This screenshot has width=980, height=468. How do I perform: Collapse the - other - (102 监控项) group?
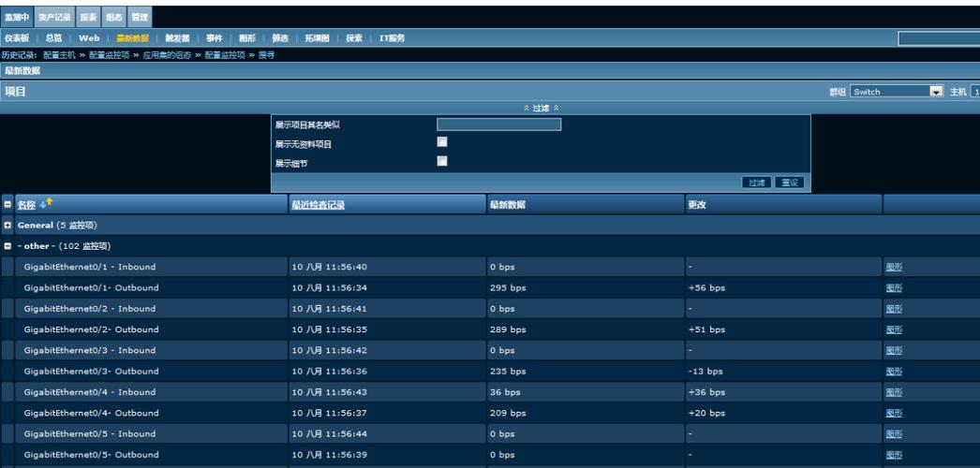tap(7, 246)
